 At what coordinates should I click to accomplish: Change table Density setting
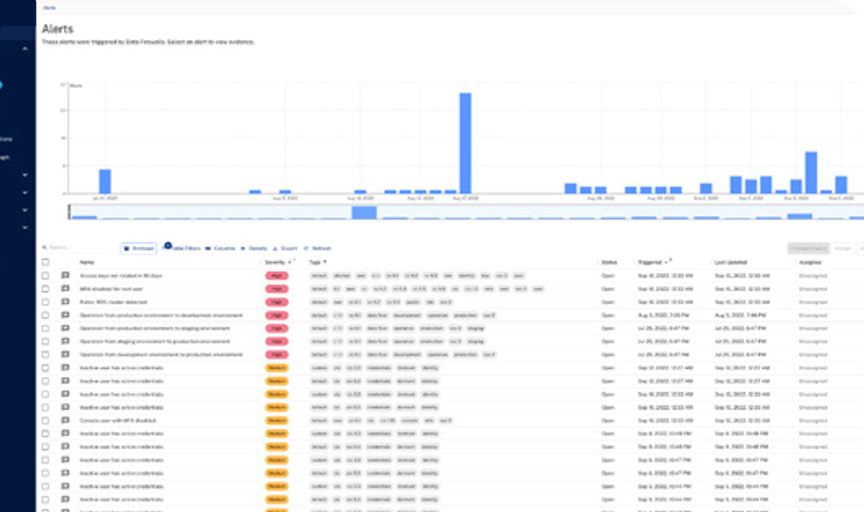[x=254, y=248]
